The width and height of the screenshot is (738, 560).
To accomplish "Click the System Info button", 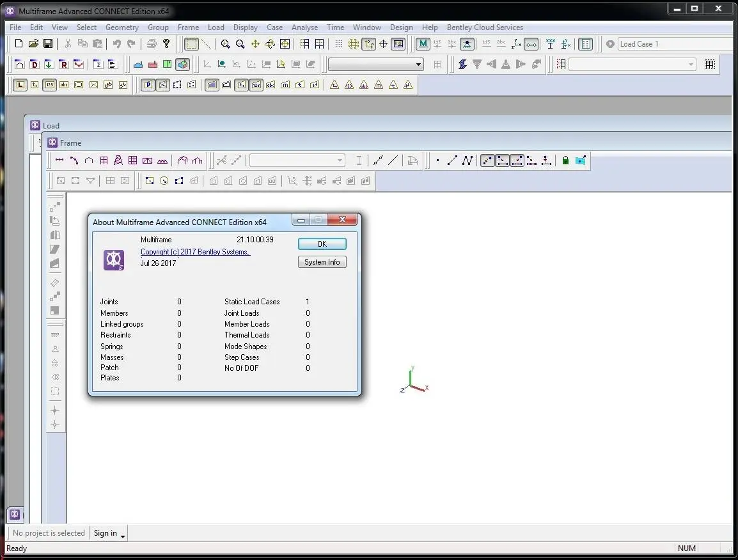I will coord(322,262).
